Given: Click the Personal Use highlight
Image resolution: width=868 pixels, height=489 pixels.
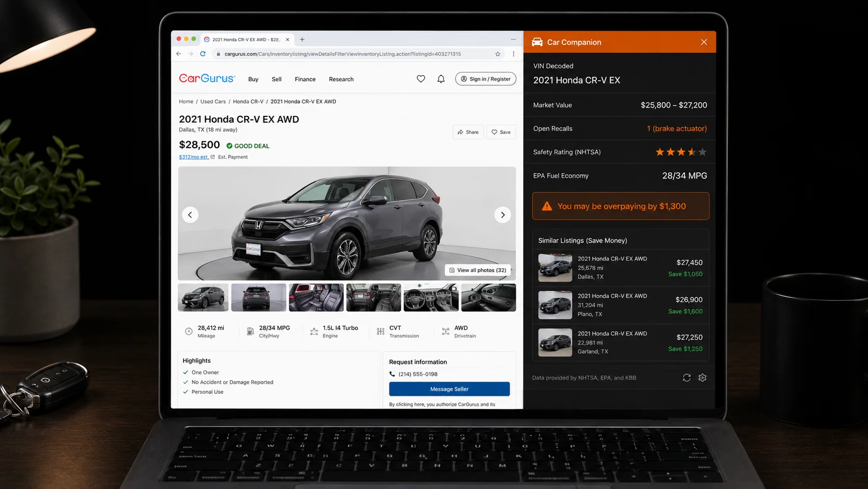Looking at the screenshot, I should pos(207,392).
